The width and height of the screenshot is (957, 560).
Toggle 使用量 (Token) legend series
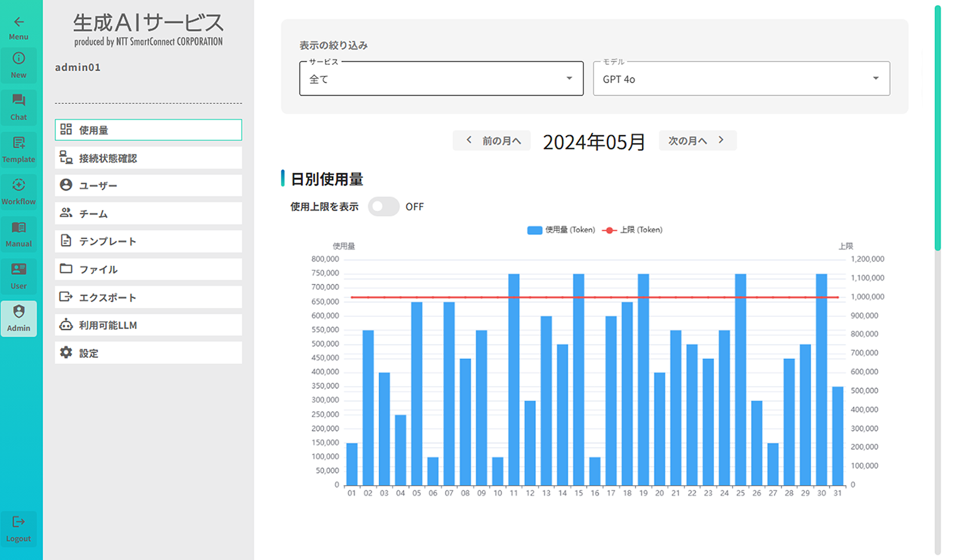coord(561,230)
